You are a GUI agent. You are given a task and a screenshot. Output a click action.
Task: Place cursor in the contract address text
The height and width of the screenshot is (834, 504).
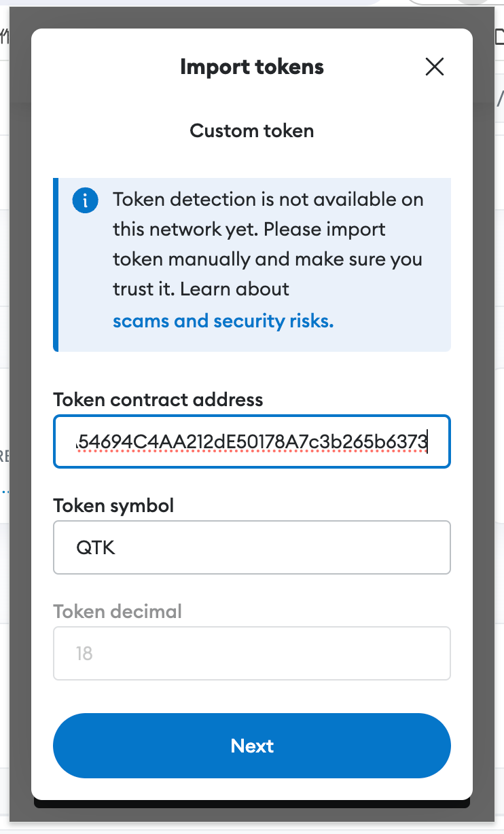[252, 442]
